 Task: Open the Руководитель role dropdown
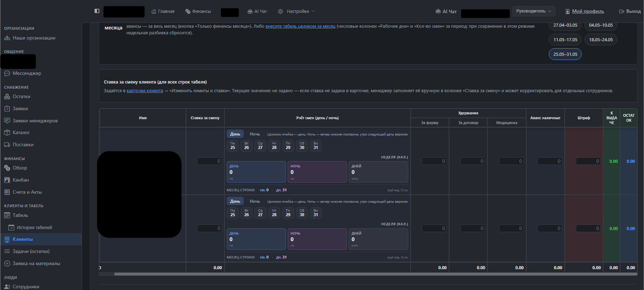coord(534,11)
